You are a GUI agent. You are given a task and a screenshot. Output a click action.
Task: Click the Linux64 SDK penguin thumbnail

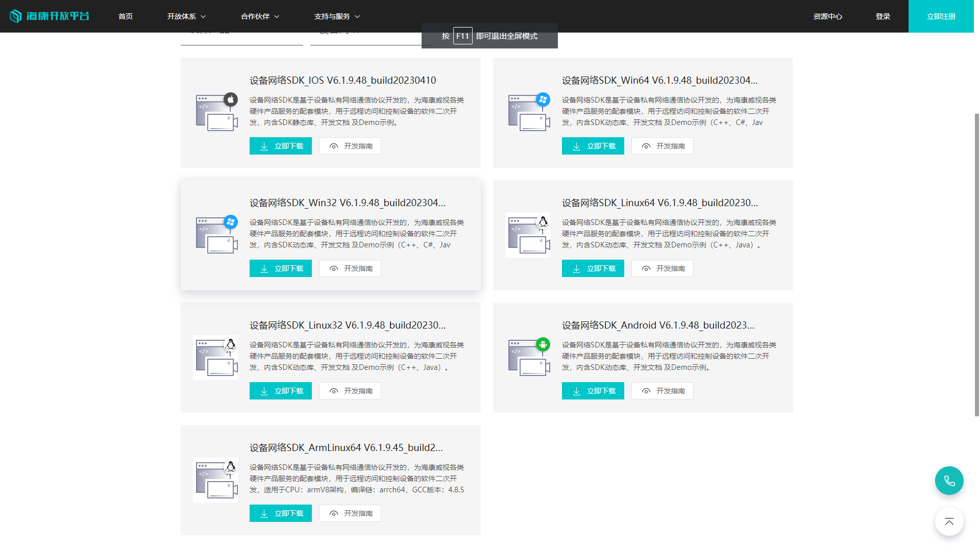coord(529,235)
